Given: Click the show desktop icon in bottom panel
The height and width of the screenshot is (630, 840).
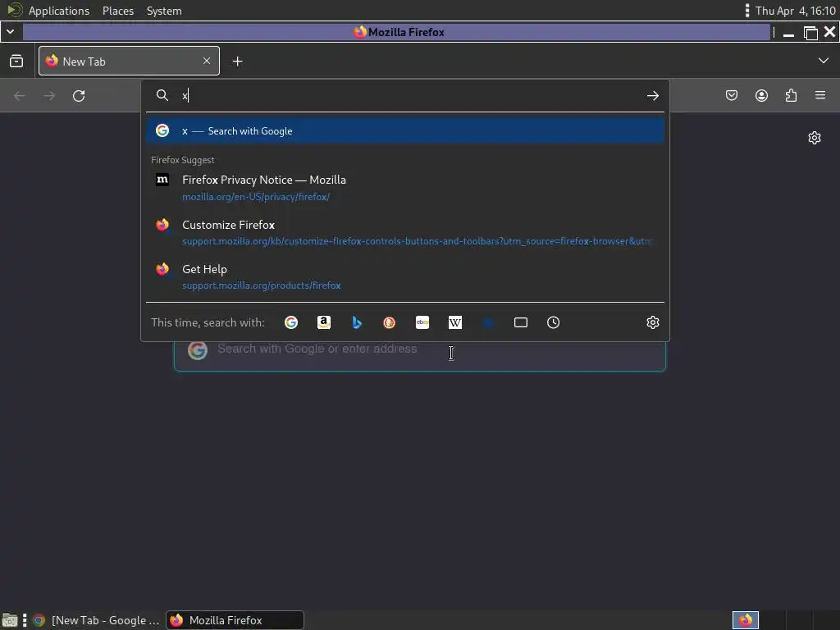Looking at the screenshot, I should click(10, 620).
